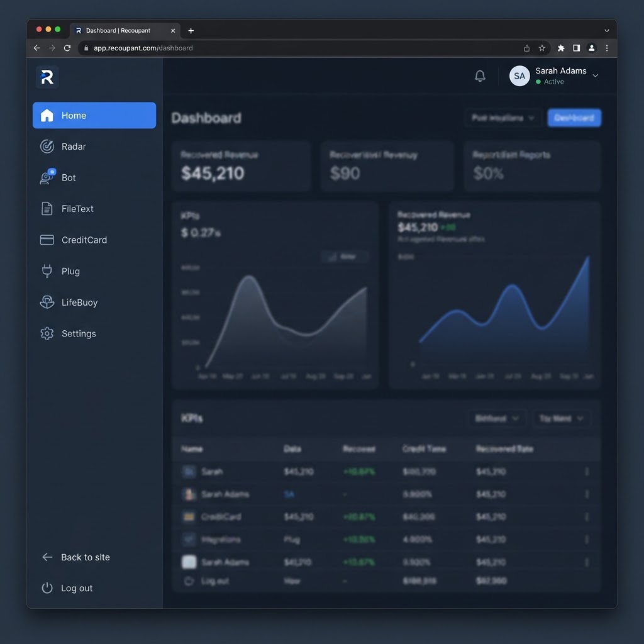The image size is (644, 644).
Task: Open a new browser tab
Action: click(x=191, y=31)
